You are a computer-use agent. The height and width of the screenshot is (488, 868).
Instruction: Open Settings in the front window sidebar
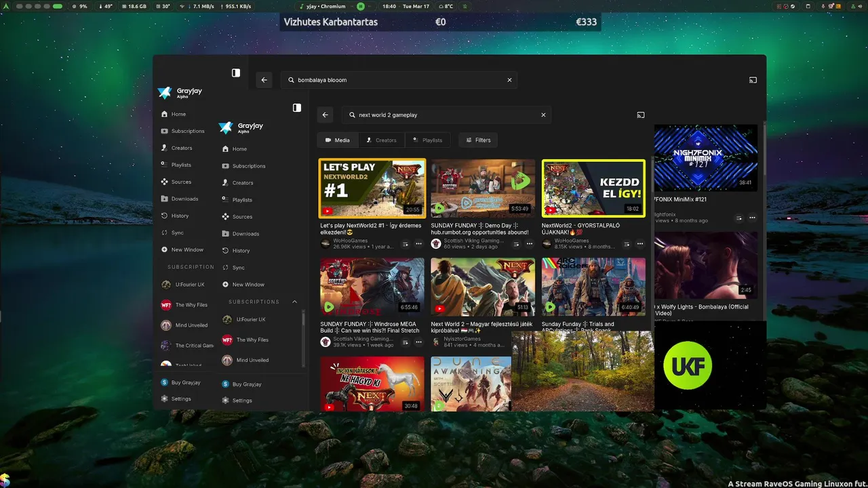pos(242,401)
